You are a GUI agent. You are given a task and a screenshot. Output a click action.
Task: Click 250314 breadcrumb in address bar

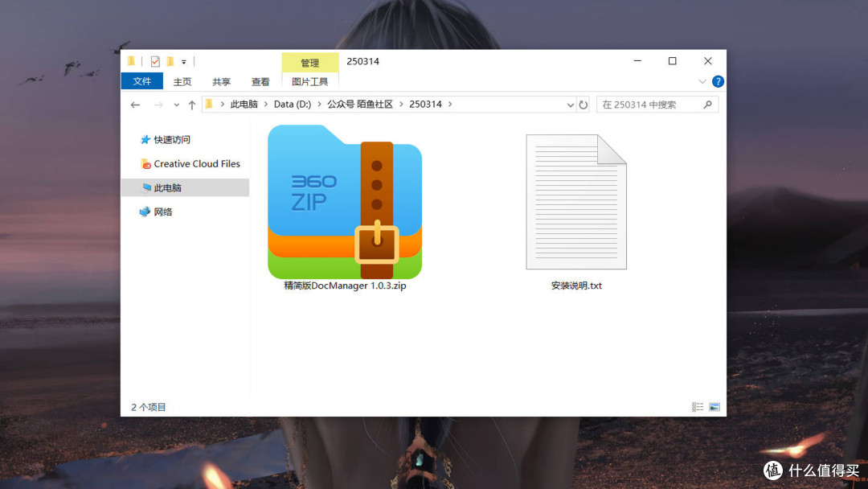click(425, 104)
